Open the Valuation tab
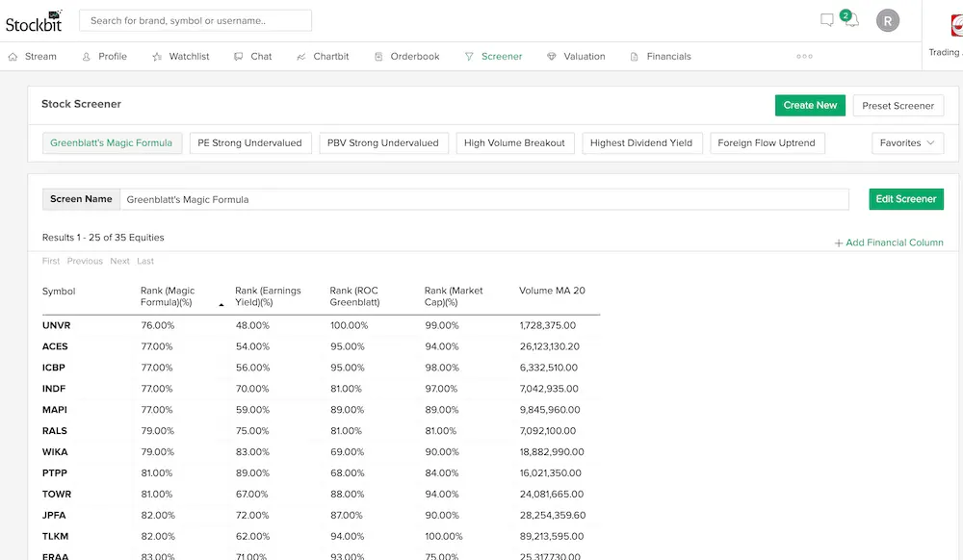 click(576, 57)
